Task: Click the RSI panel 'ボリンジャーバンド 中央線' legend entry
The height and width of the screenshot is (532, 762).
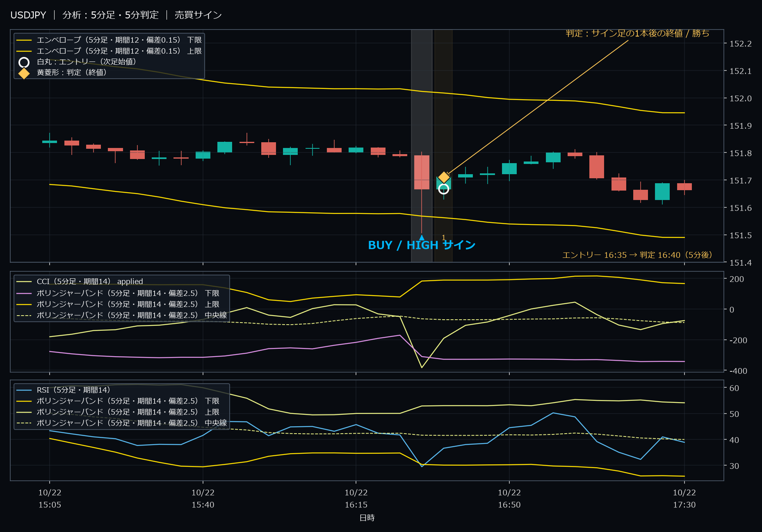Action: click(122, 423)
